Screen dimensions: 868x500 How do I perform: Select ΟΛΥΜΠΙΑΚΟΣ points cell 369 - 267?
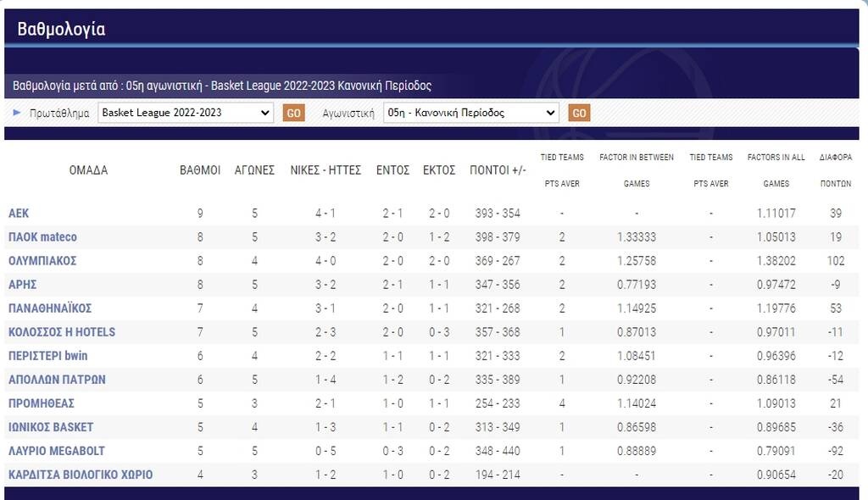(498, 261)
